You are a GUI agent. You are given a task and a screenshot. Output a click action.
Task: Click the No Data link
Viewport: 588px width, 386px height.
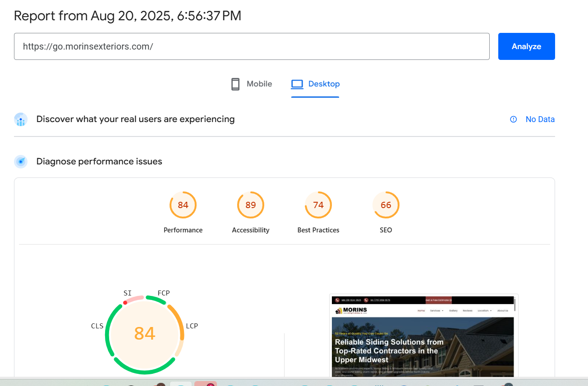(540, 119)
